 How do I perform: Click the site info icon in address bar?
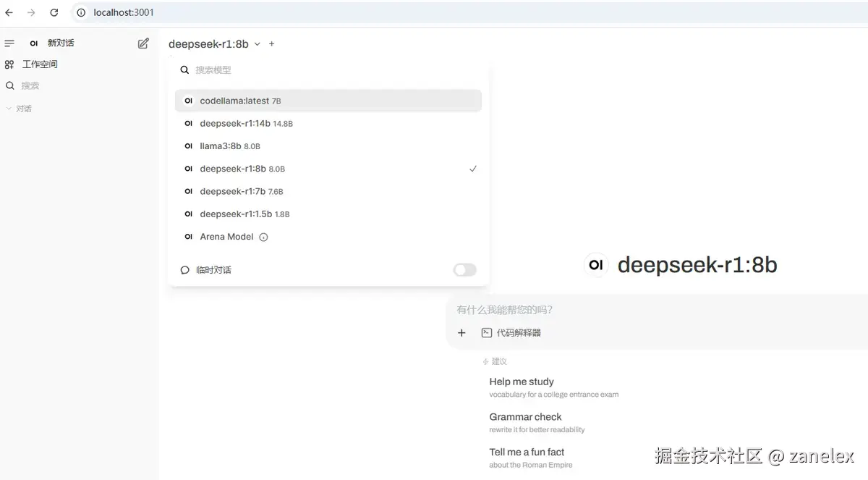coord(81,12)
